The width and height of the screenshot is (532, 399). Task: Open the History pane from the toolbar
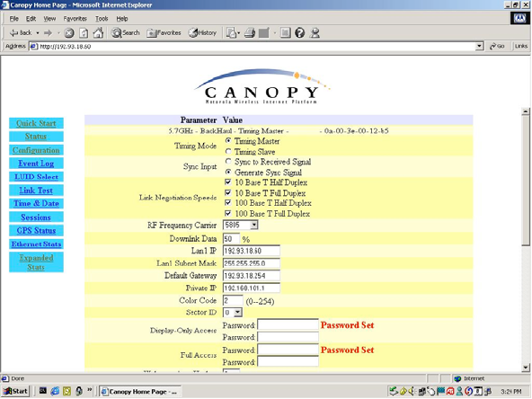click(x=202, y=33)
